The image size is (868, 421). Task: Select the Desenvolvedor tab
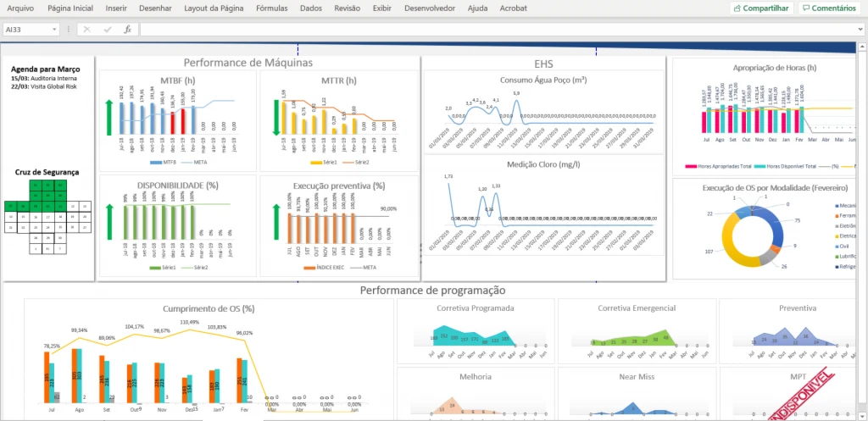[x=430, y=8]
